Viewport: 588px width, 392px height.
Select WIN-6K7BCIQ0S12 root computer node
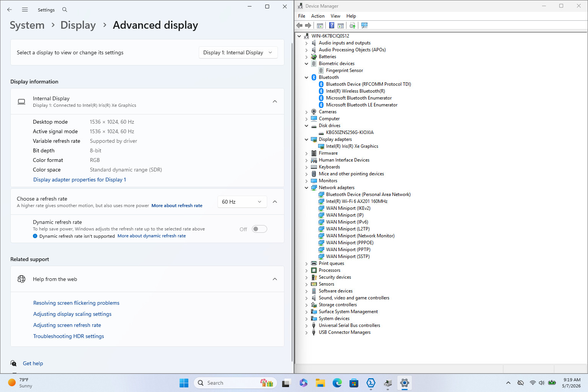point(330,36)
